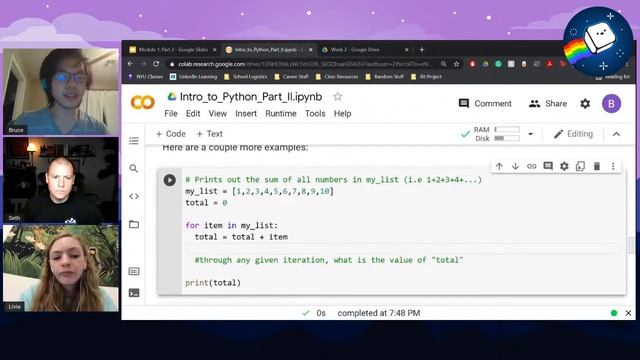Viewport: 640px width, 360px height.
Task: Click the Share button
Action: (548, 104)
